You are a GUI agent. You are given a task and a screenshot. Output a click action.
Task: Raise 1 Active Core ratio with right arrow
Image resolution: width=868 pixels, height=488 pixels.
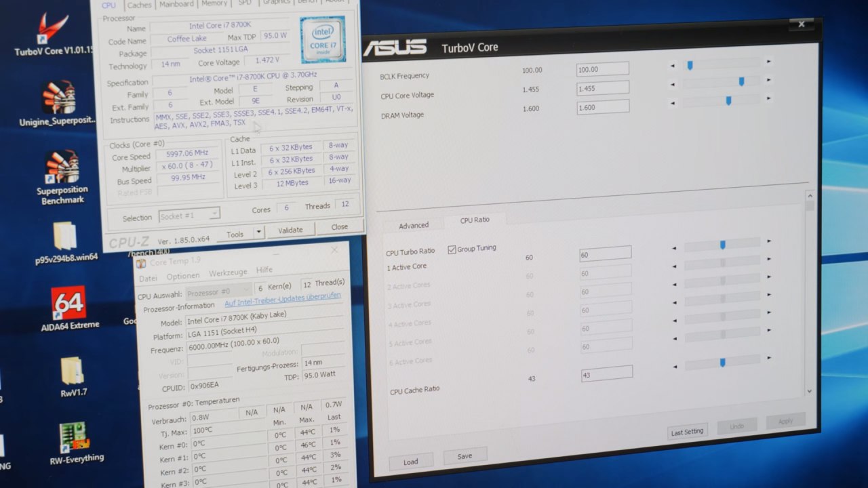coord(769,241)
